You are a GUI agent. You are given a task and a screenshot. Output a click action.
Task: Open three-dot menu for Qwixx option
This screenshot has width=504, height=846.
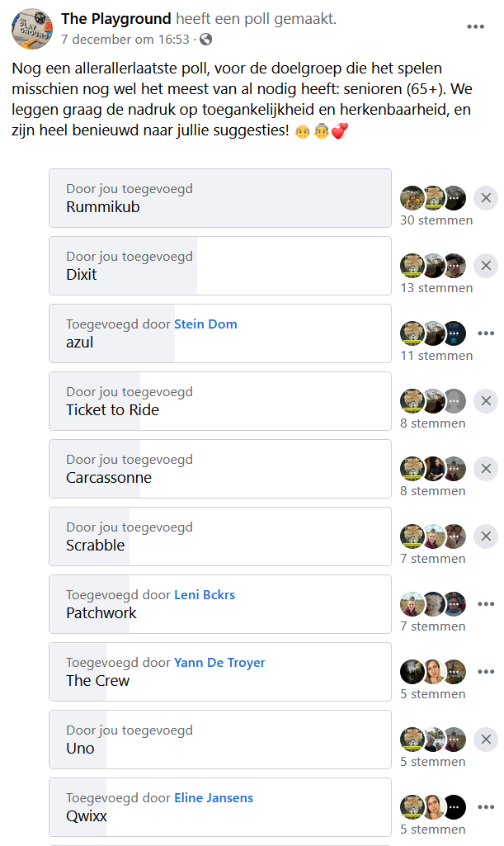(486, 807)
